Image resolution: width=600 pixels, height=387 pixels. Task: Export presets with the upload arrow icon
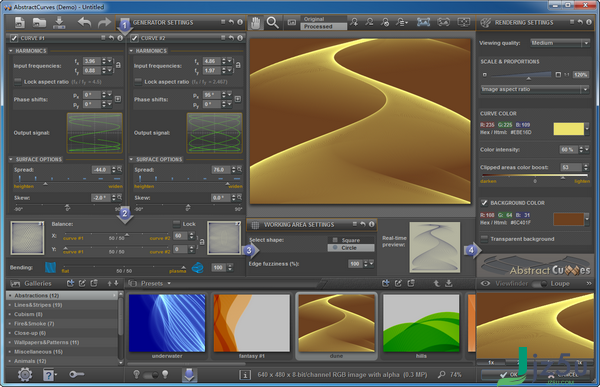tap(437, 283)
